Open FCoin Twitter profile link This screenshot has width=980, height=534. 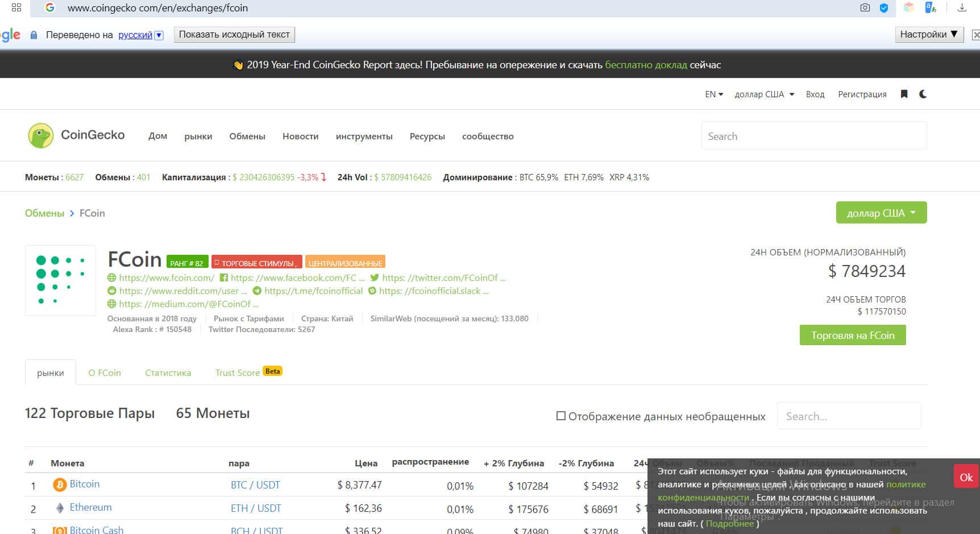click(439, 278)
